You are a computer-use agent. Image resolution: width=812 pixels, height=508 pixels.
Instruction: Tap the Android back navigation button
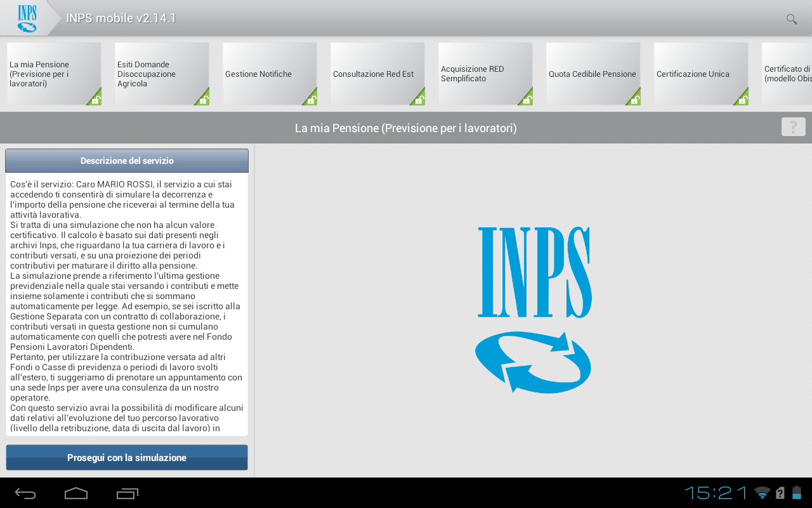[25, 493]
